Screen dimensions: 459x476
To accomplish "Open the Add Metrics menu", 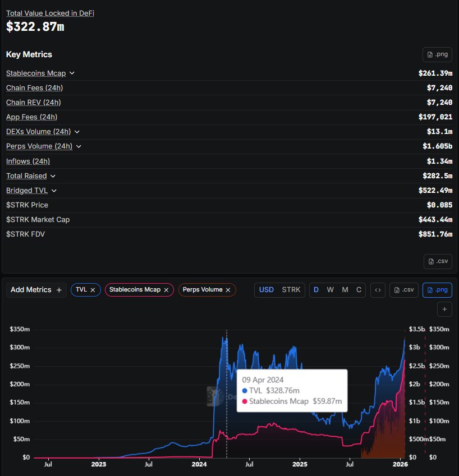I will pos(36,290).
